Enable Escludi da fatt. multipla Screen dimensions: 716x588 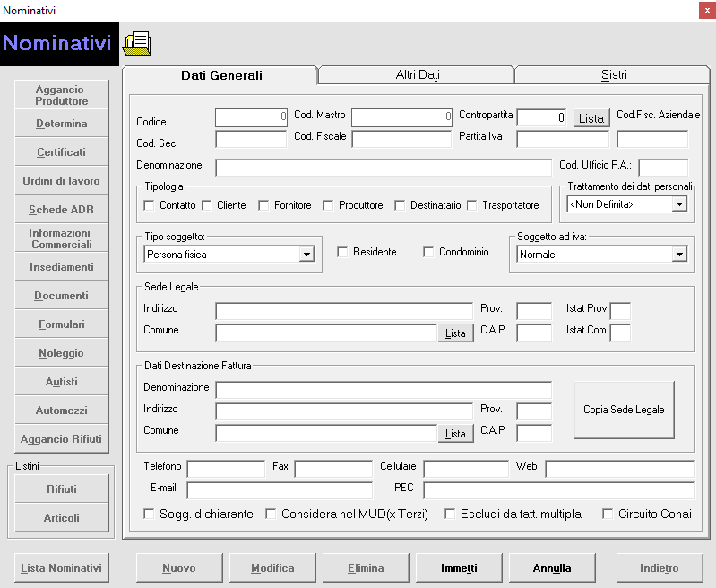tap(450, 514)
